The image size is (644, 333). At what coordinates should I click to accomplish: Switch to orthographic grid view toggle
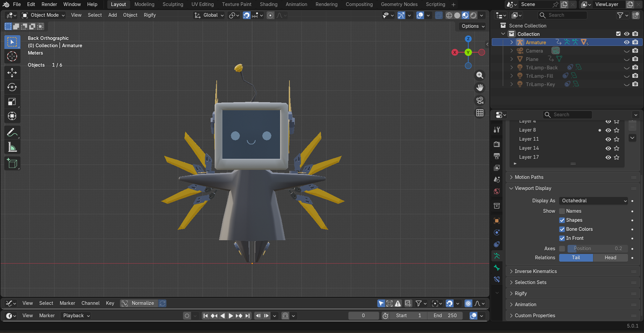[480, 113]
